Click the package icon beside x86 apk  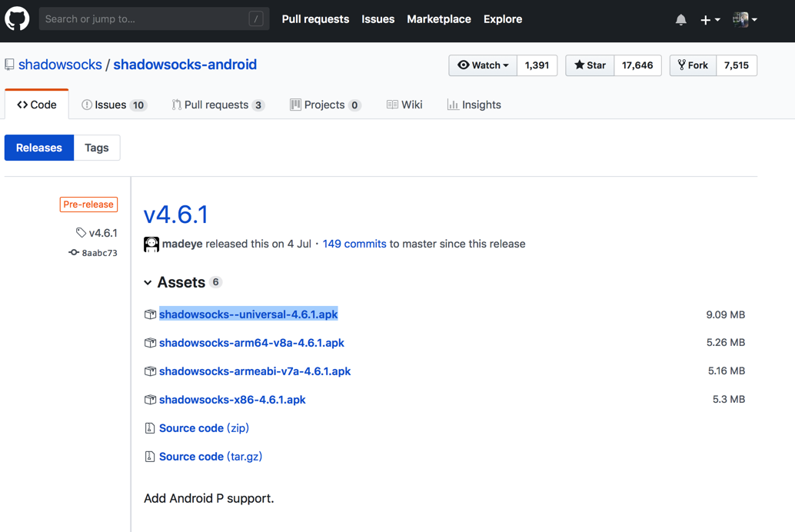pyautogui.click(x=150, y=400)
